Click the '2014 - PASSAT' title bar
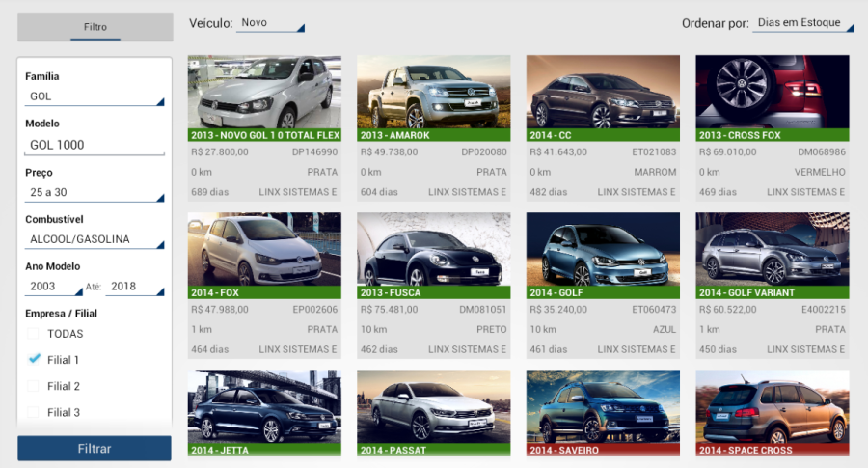Screen dimensions: 868x468 (434, 451)
